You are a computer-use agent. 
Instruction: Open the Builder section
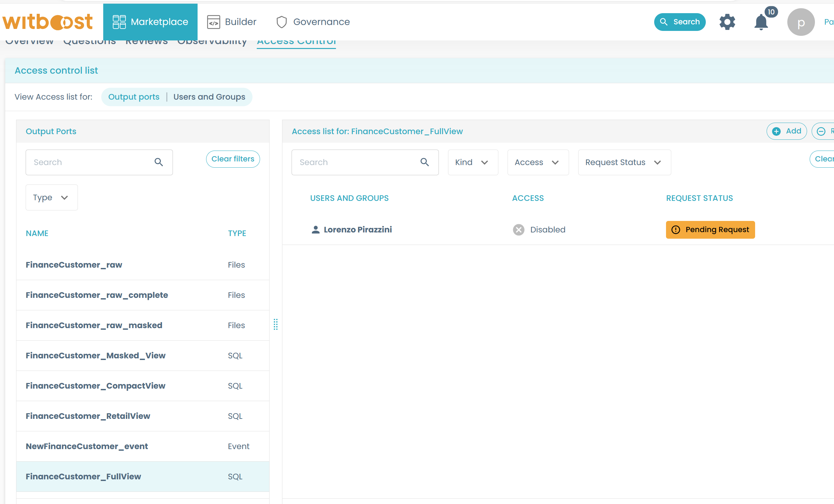pyautogui.click(x=232, y=22)
